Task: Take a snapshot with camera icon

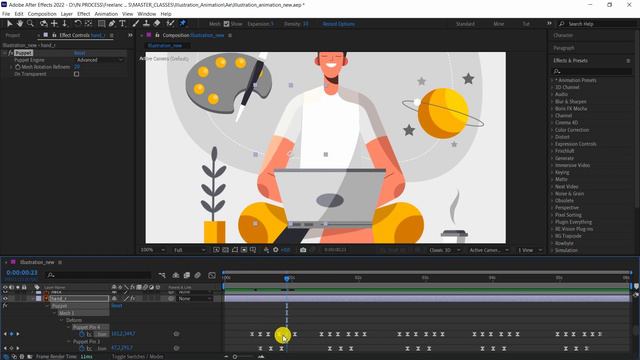Action: [x=303, y=250]
